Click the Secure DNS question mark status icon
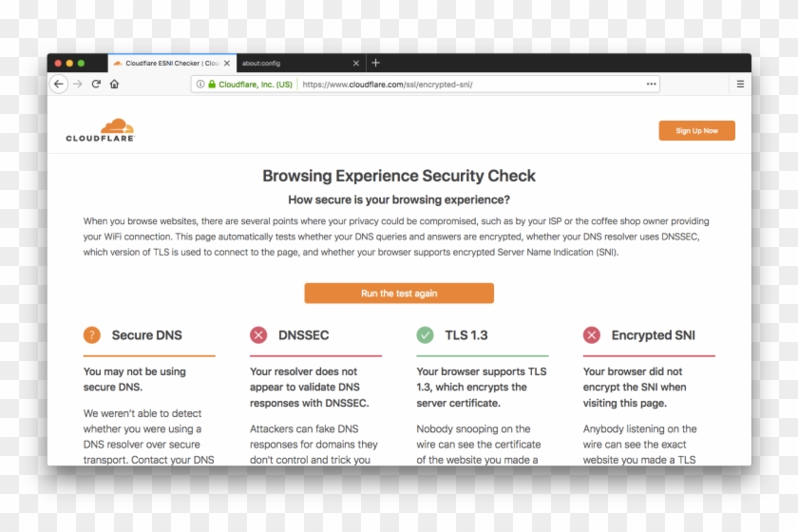Viewport: 798px width, 532px height. click(x=91, y=335)
